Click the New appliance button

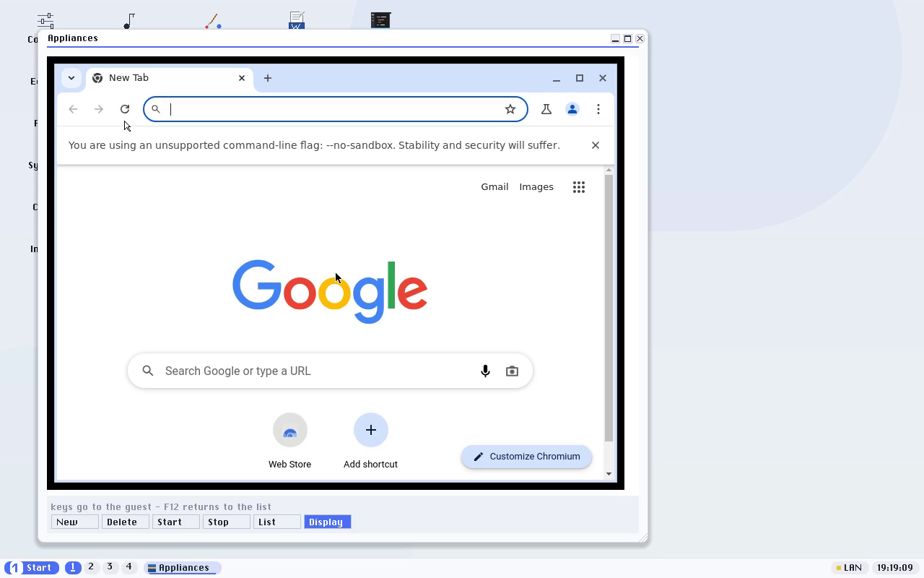[75, 522]
